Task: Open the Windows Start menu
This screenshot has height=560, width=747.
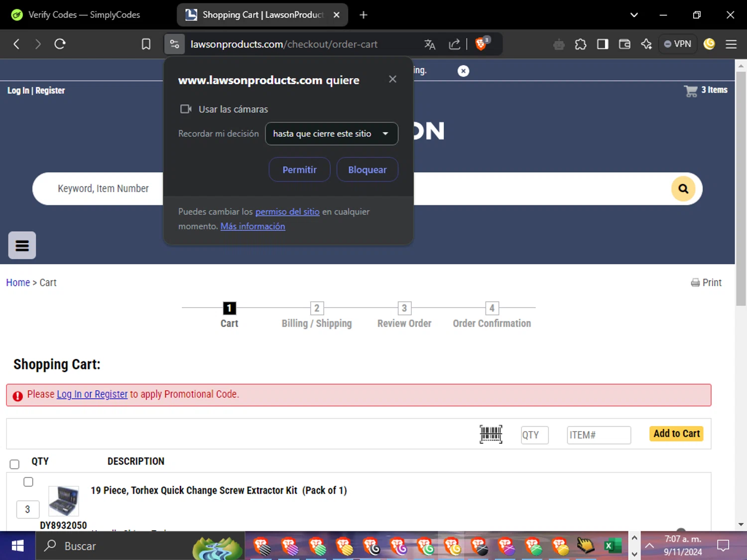Action: click(17, 546)
